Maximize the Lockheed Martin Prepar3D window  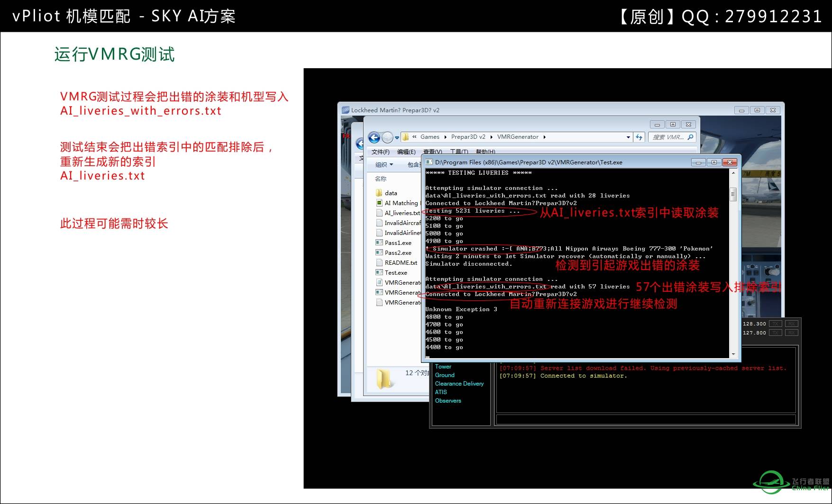[757, 110]
